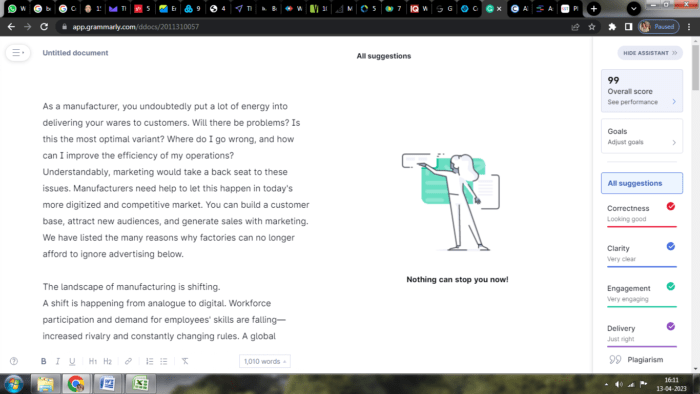Insert a link with the link icon
Screen dimensions: 700x394
128,361
